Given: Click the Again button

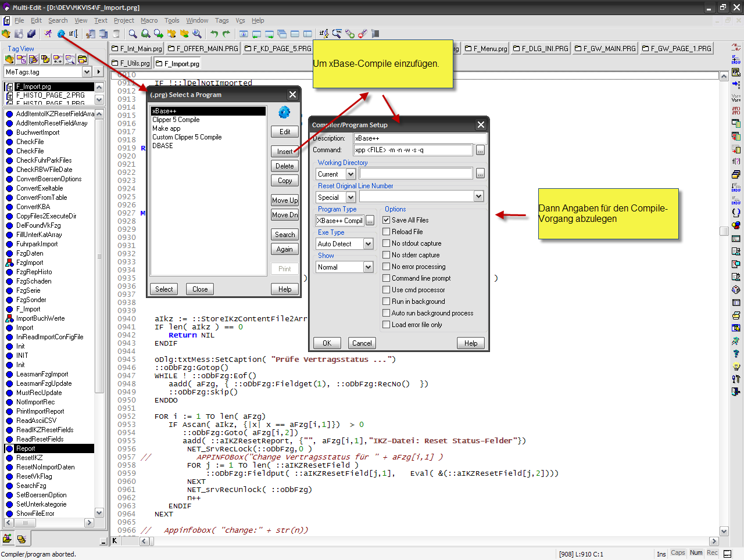Looking at the screenshot, I should 285,249.
